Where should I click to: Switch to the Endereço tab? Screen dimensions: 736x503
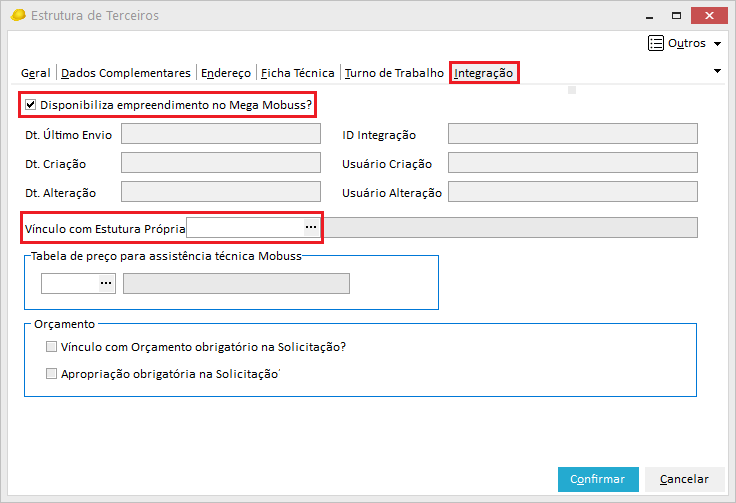point(226,73)
